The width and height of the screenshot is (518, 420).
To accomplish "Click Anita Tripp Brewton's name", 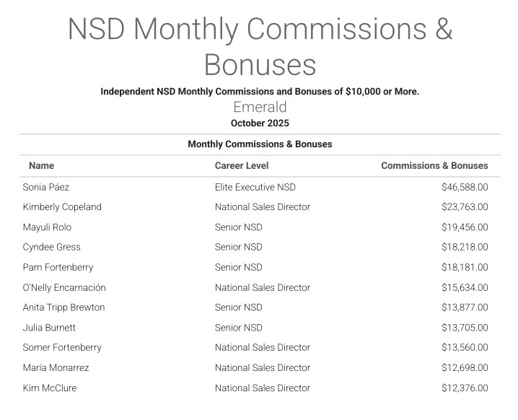I will (63, 307).
